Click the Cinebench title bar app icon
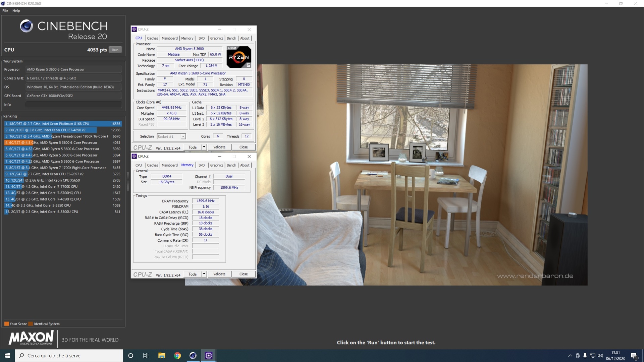Screen dimensions: 644x362 (3, 4)
